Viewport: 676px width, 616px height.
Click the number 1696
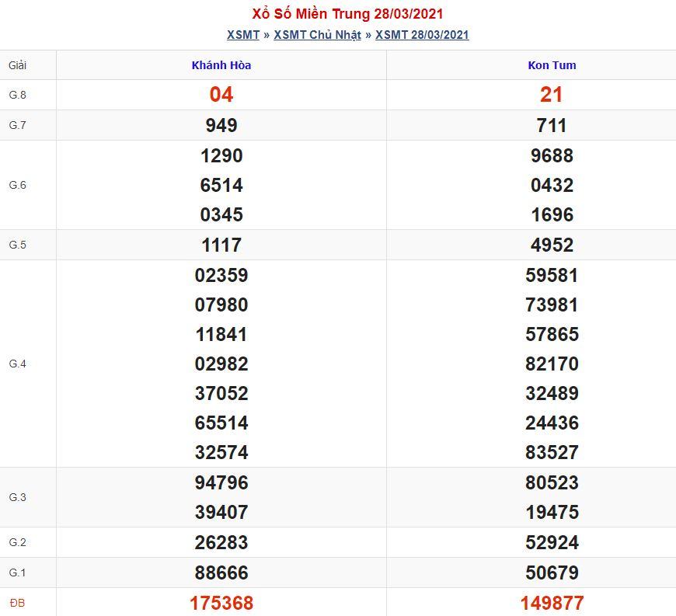tap(552, 214)
